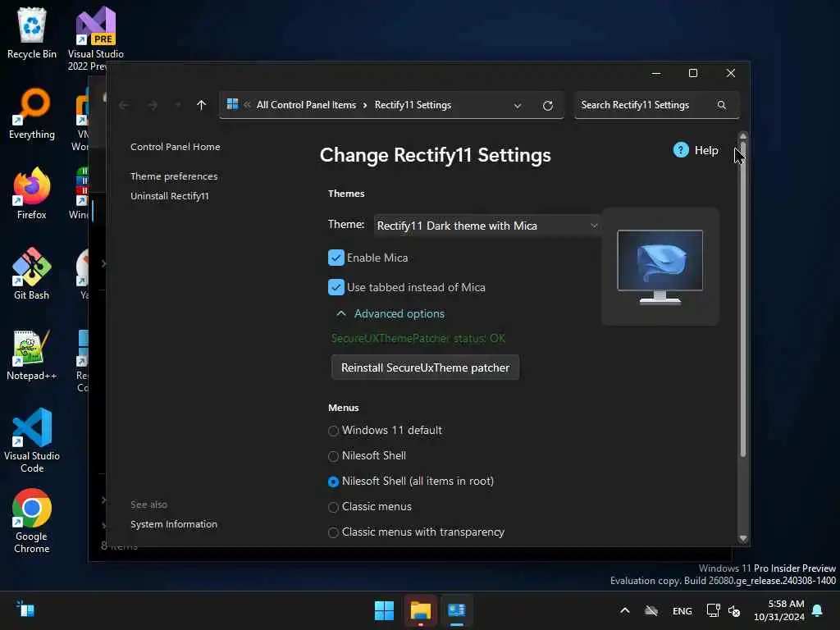Click the theme preview monitor thumbnail
This screenshot has width=840, height=630.
660,267
